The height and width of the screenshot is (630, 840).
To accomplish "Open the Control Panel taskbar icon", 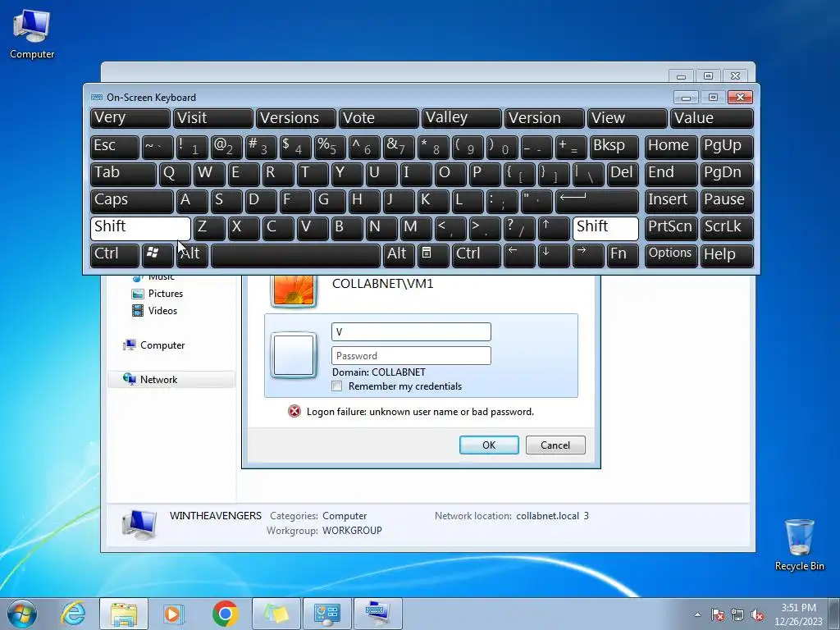I will coord(327,614).
